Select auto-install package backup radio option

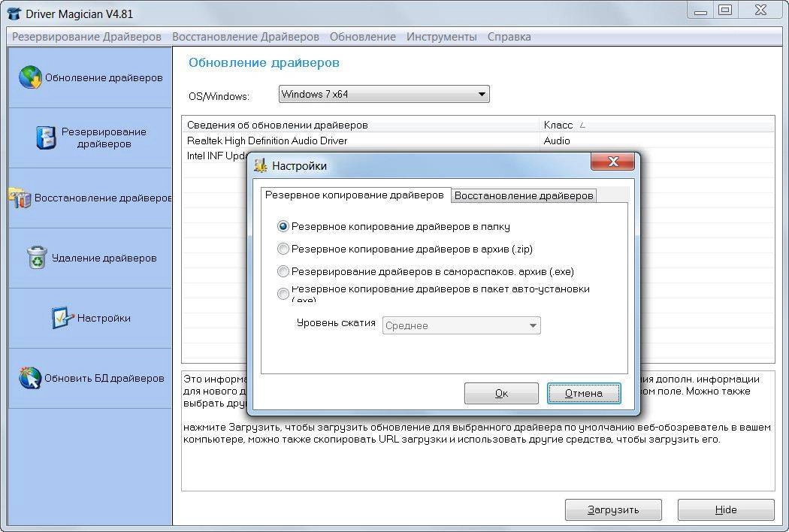tap(283, 294)
